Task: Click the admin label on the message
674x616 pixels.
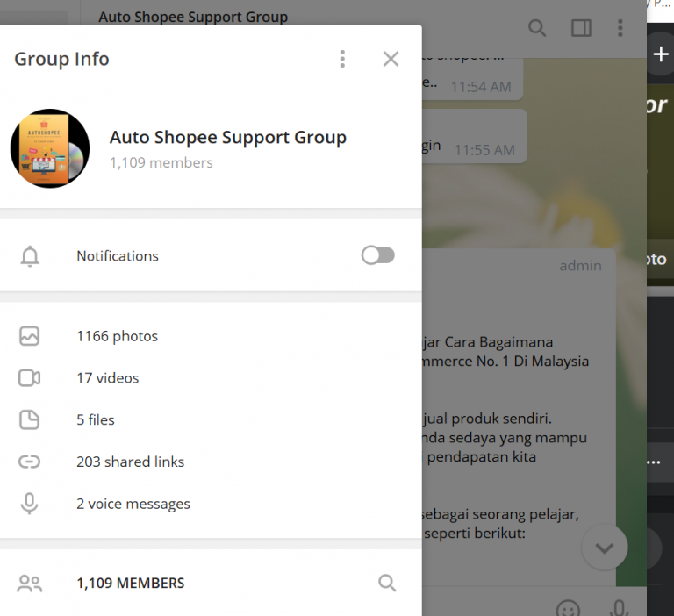Action: (x=580, y=266)
